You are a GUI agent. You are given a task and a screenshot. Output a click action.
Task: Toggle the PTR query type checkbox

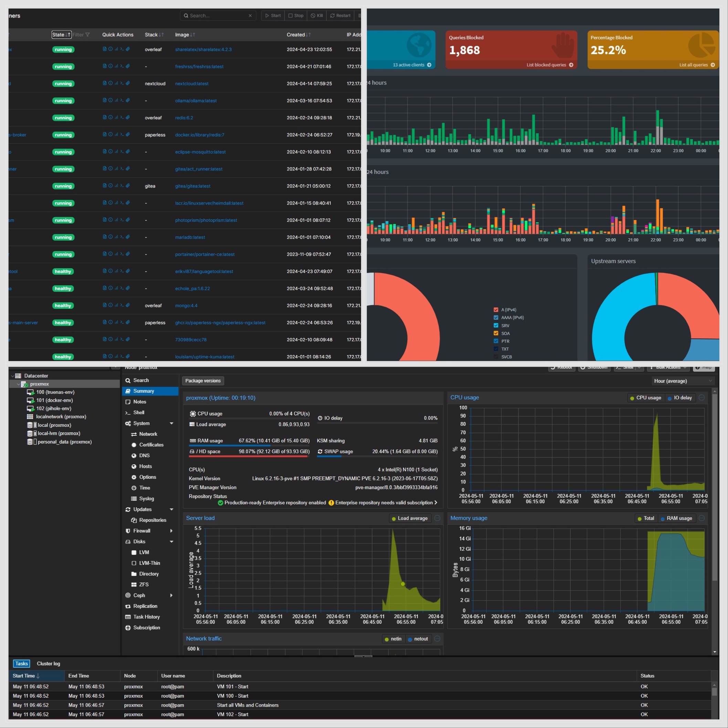click(496, 341)
